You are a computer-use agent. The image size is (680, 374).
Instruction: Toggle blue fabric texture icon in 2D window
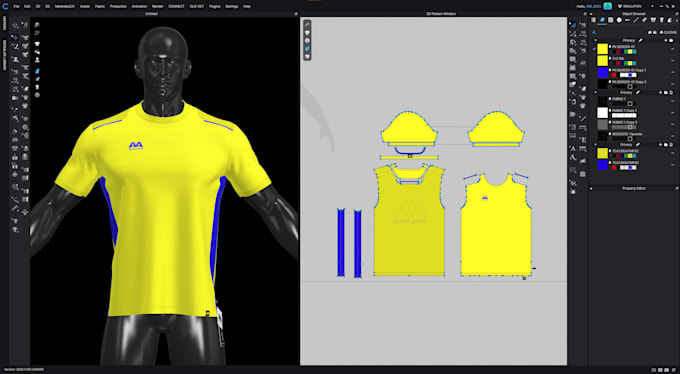point(307,49)
